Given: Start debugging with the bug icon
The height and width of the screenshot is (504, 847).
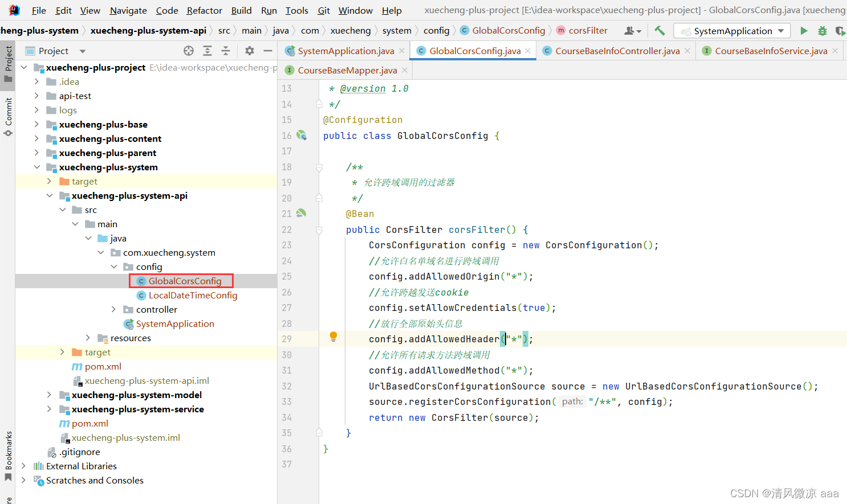Looking at the screenshot, I should click(822, 31).
